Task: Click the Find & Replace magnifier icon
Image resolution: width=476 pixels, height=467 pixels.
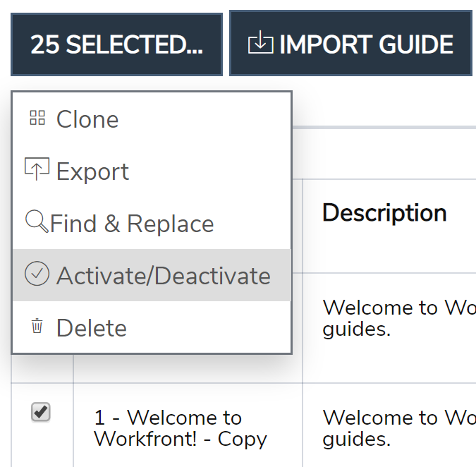Action: pos(37,222)
